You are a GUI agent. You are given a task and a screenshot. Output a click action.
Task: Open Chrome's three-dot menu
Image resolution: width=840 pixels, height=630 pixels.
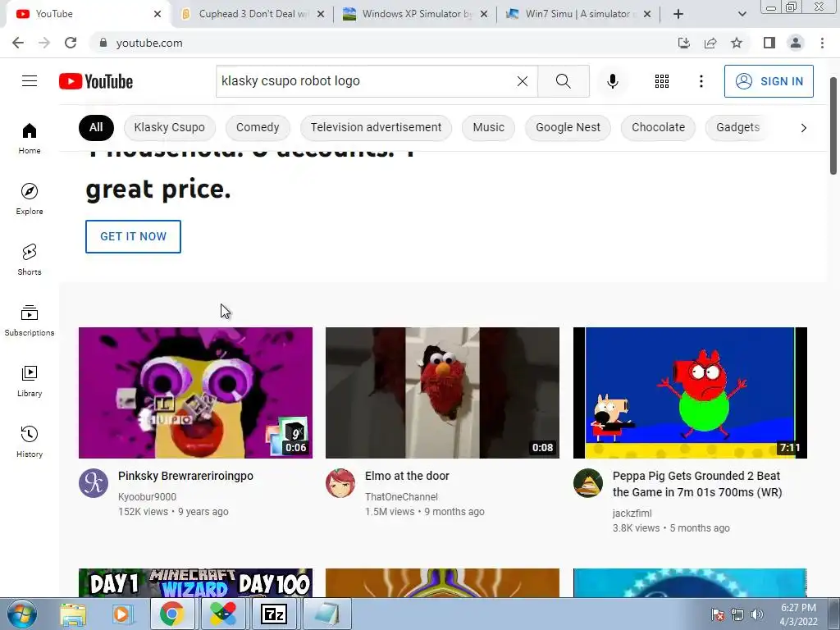coord(822,43)
